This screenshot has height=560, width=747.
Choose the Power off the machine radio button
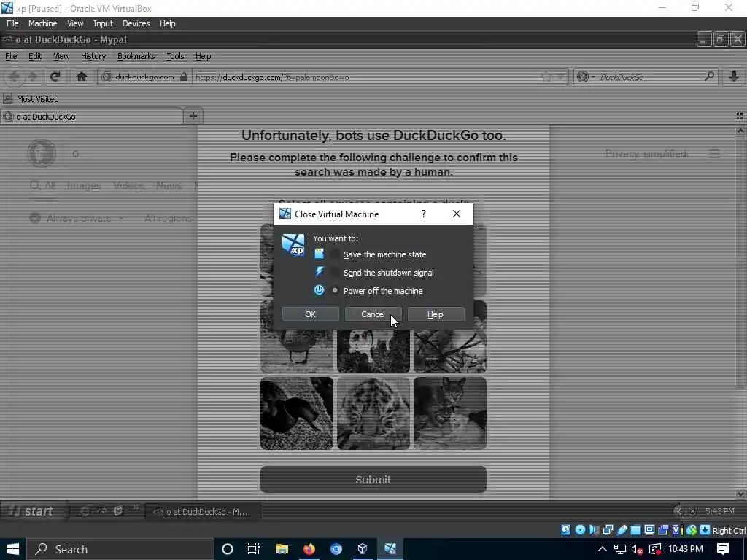click(335, 290)
